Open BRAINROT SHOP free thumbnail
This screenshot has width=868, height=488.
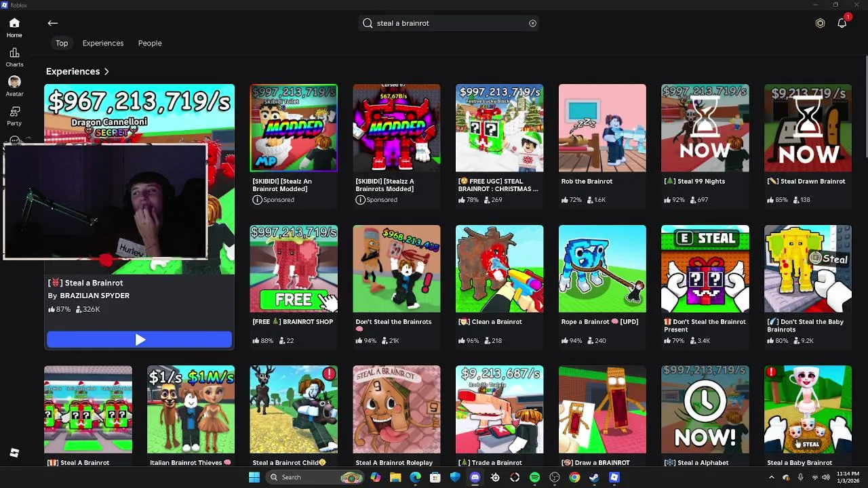(x=294, y=268)
